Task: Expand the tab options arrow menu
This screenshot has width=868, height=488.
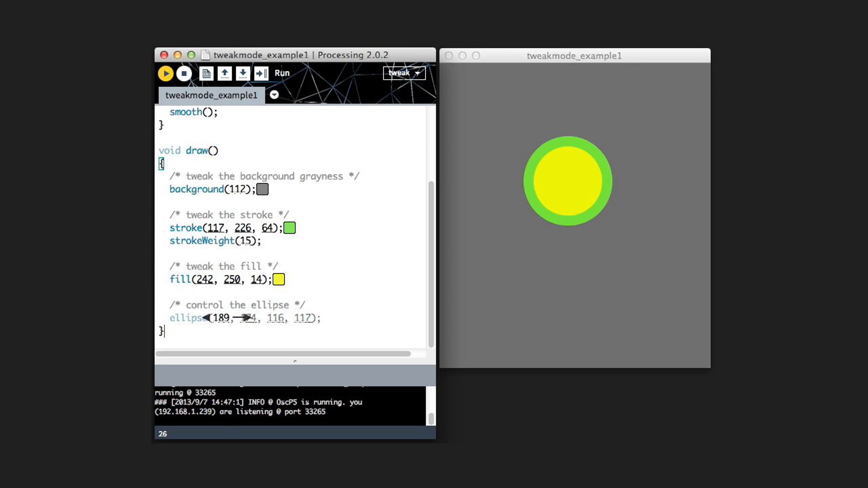Action: 274,95
